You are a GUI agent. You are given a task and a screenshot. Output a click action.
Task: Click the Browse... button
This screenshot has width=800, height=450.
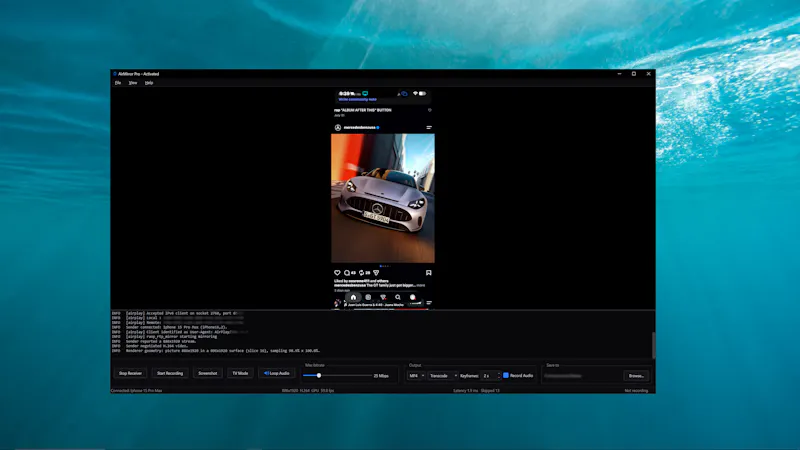point(636,376)
